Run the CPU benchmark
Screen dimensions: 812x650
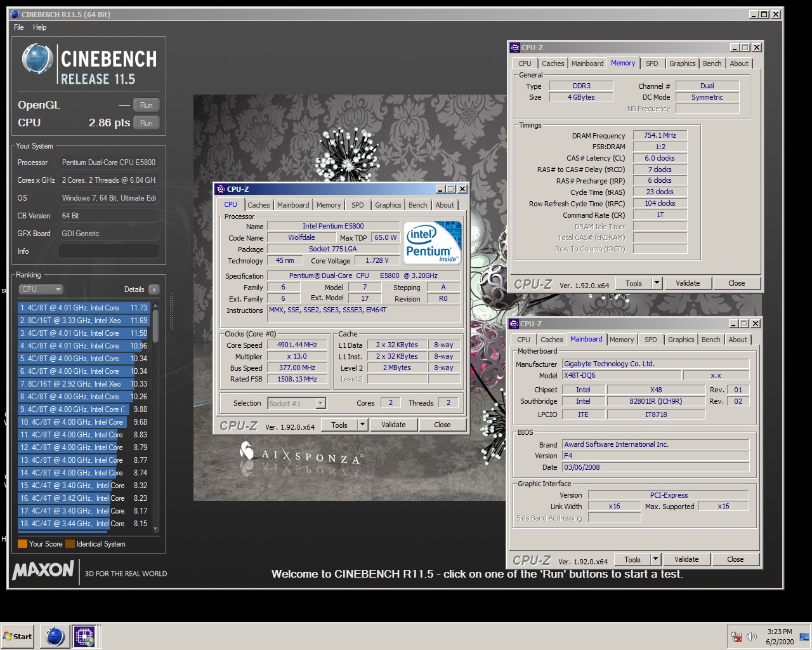147,123
